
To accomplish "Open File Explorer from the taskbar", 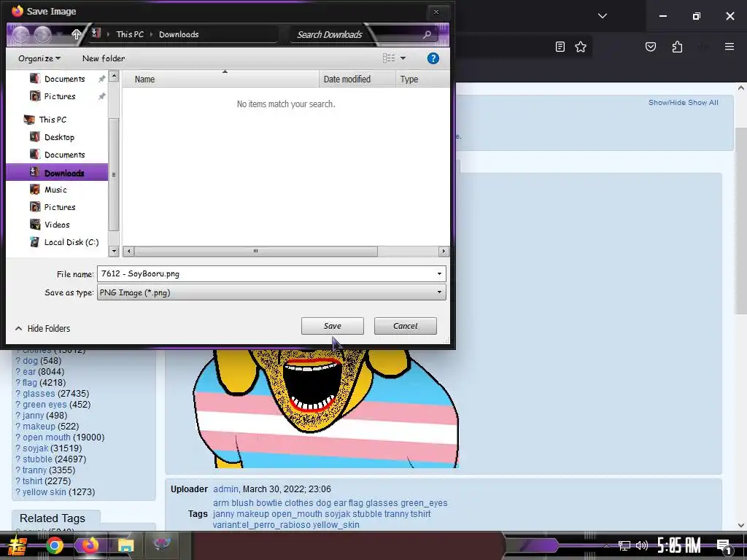I will 125,545.
